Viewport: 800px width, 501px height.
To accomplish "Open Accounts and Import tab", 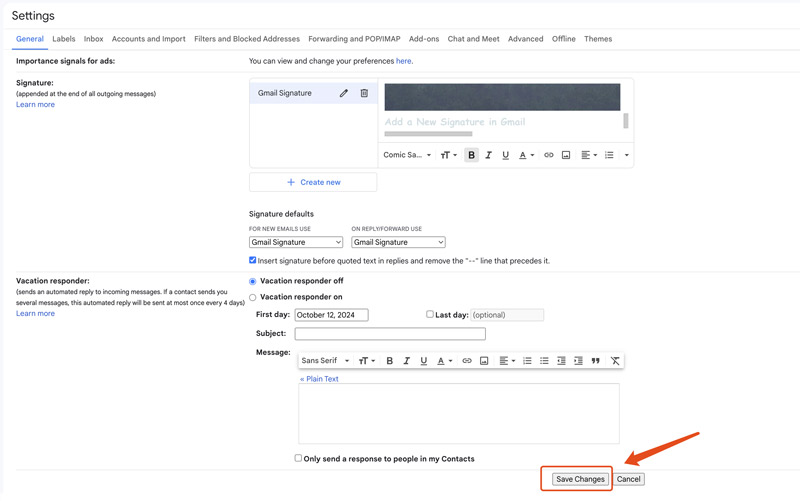I will tap(148, 39).
